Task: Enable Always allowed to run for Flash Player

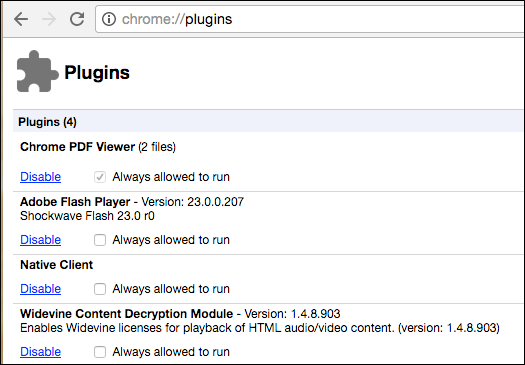Action: click(100, 240)
